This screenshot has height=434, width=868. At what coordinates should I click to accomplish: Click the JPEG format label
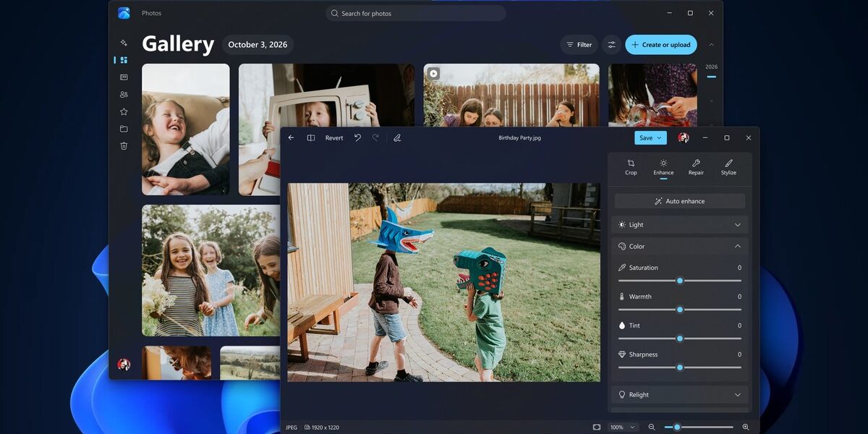(291, 427)
